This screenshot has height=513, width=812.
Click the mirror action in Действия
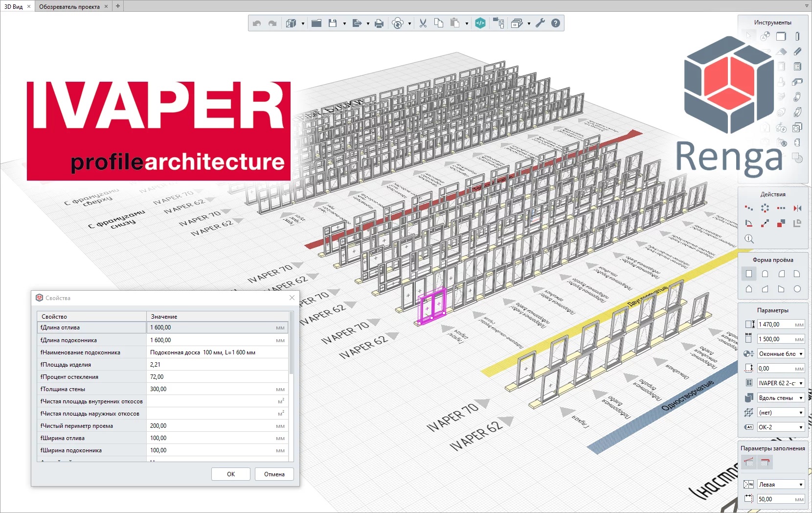[797, 208]
